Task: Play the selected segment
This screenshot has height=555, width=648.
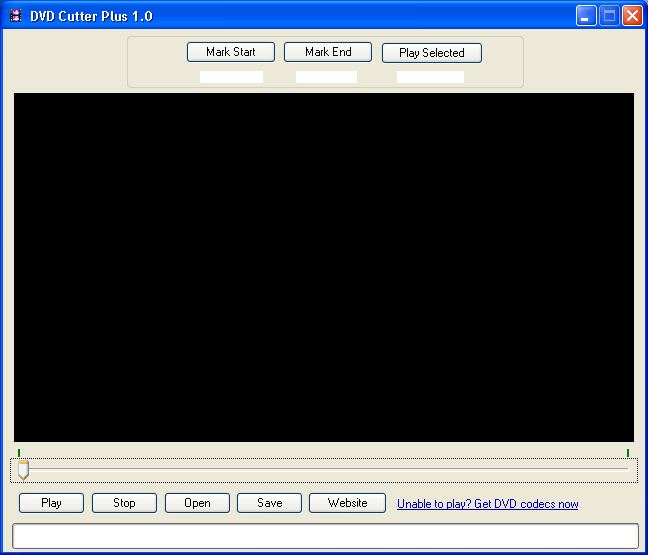Action: pos(432,53)
